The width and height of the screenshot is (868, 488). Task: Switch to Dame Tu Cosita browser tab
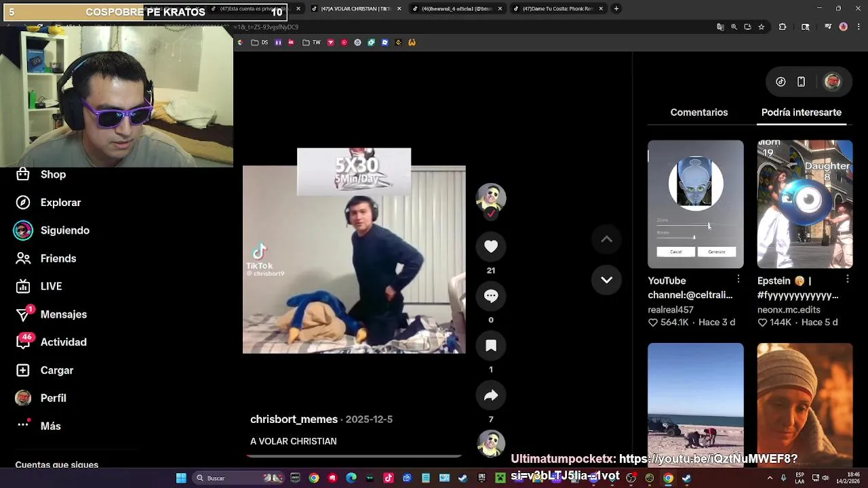557,9
